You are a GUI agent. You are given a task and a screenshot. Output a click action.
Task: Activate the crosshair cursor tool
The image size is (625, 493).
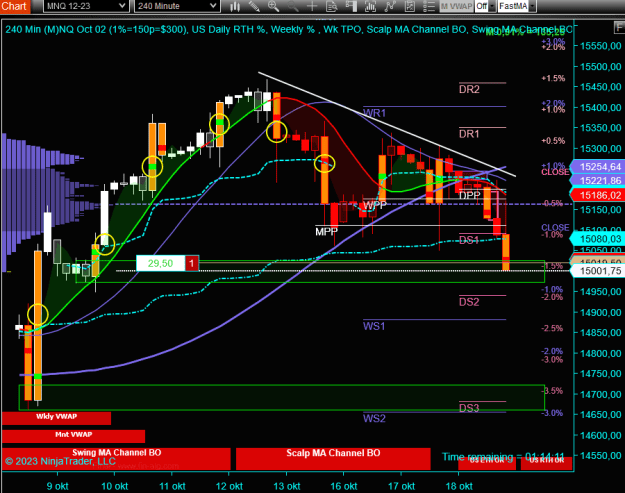pyautogui.click(x=312, y=6)
